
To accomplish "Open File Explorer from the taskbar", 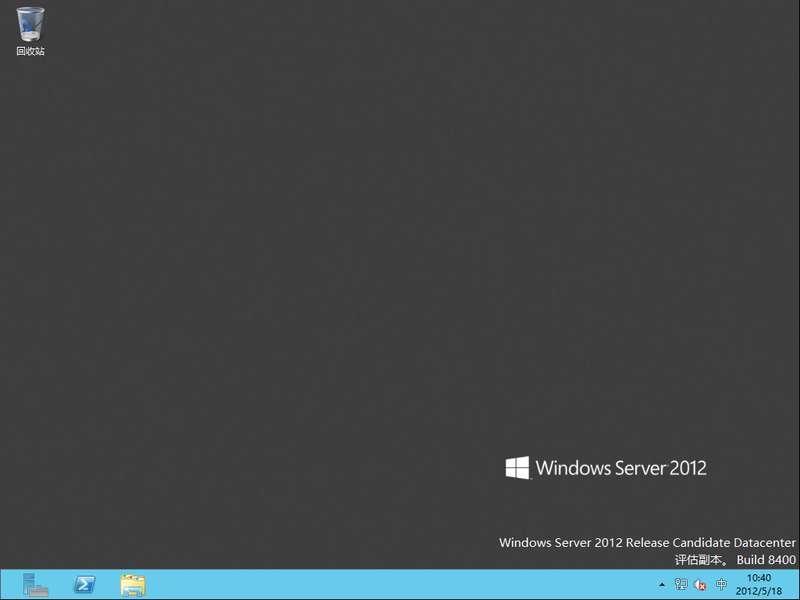I will [133, 585].
